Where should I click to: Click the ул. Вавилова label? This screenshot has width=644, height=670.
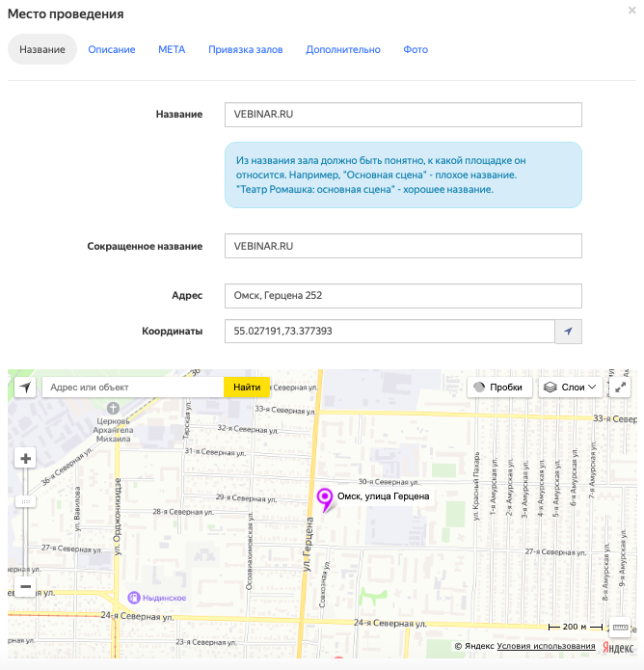[x=77, y=508]
